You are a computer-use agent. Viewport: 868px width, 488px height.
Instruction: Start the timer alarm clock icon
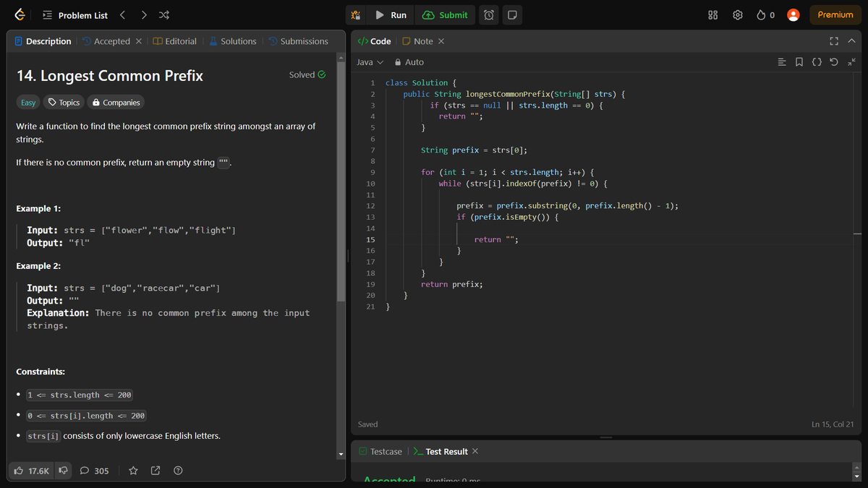[489, 15]
